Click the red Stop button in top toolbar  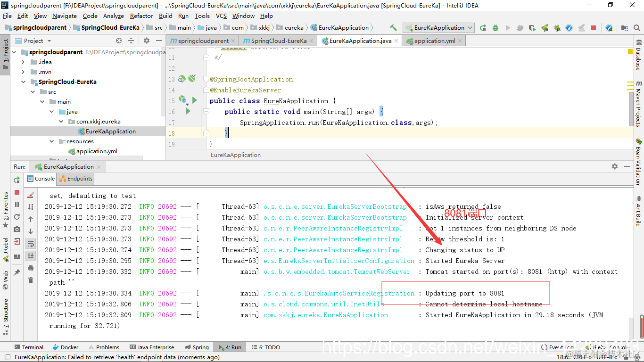click(x=593, y=28)
